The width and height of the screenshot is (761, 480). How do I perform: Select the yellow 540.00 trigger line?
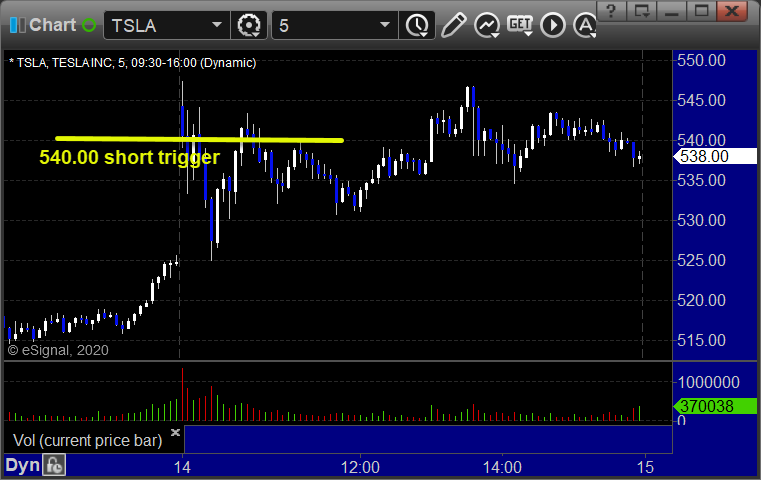(x=199, y=140)
